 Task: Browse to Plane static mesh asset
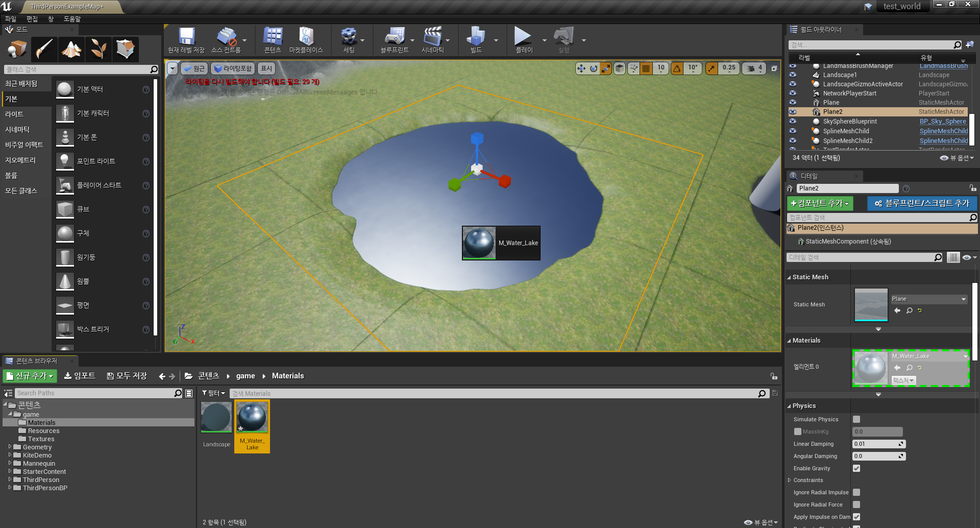[x=910, y=310]
